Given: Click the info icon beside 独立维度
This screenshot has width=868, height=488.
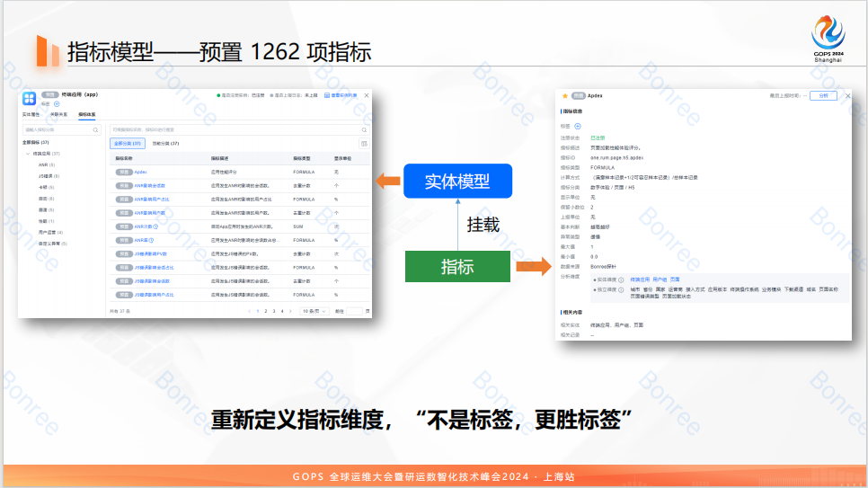Looking at the screenshot, I should point(621,289).
